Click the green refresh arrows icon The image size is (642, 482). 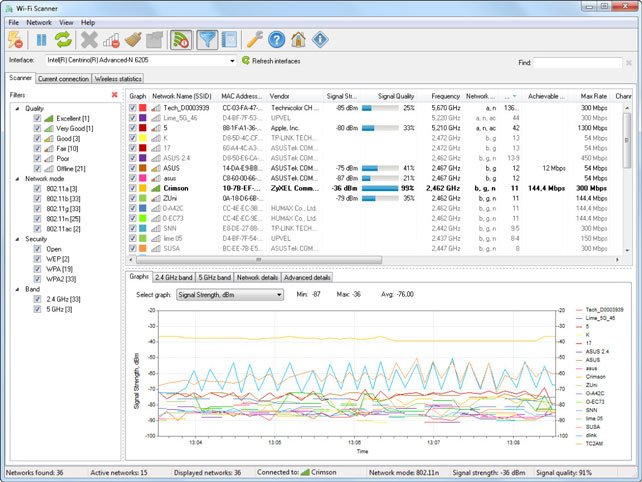click(63, 40)
